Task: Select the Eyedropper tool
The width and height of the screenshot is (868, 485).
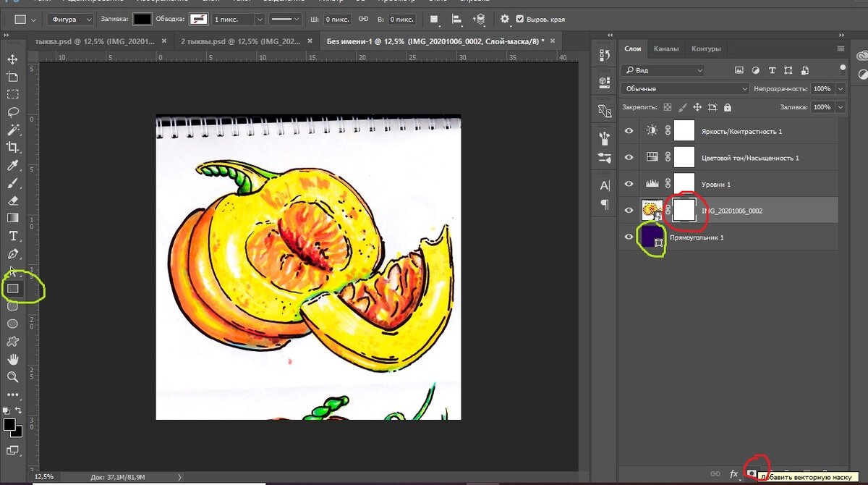Action: pos(12,166)
